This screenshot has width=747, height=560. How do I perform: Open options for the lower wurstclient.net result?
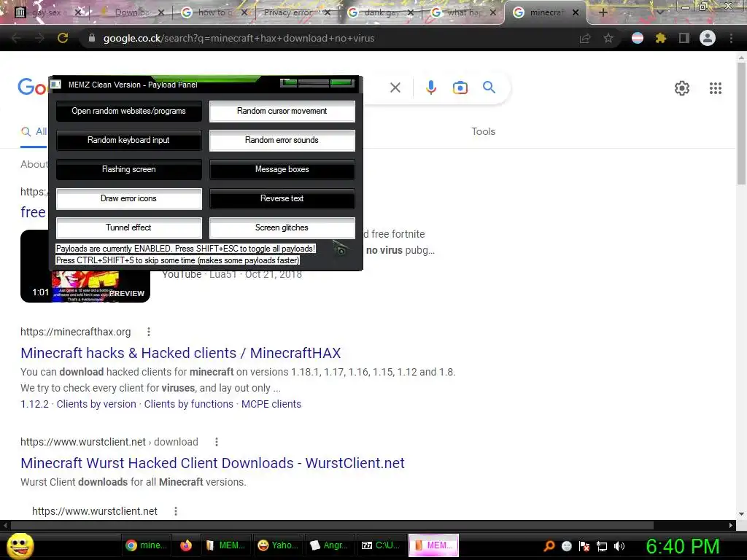coord(176,511)
